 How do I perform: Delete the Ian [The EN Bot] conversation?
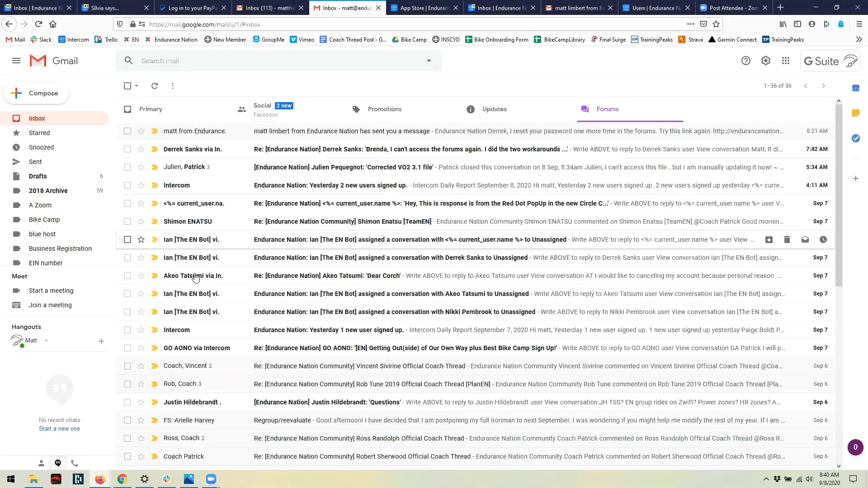[x=787, y=239]
